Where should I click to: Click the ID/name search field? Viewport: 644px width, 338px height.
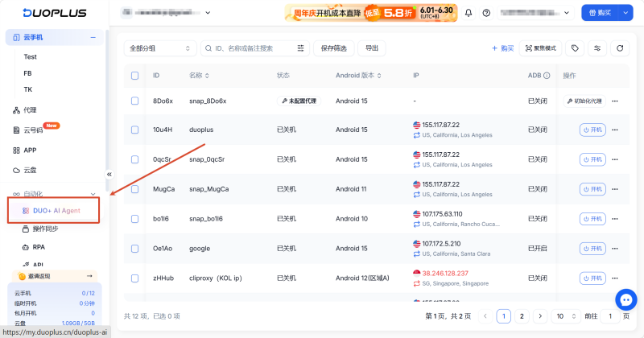[254, 48]
